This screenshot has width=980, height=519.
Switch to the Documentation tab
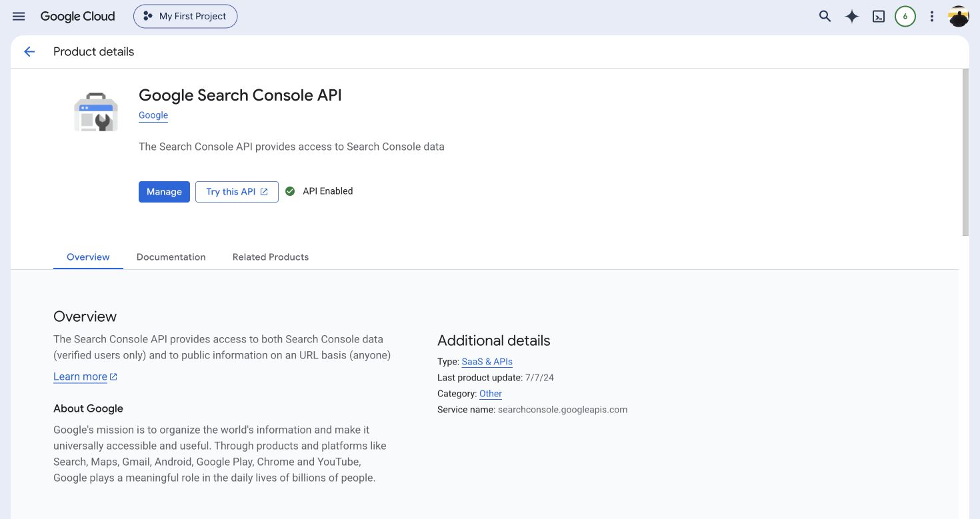coord(171,257)
